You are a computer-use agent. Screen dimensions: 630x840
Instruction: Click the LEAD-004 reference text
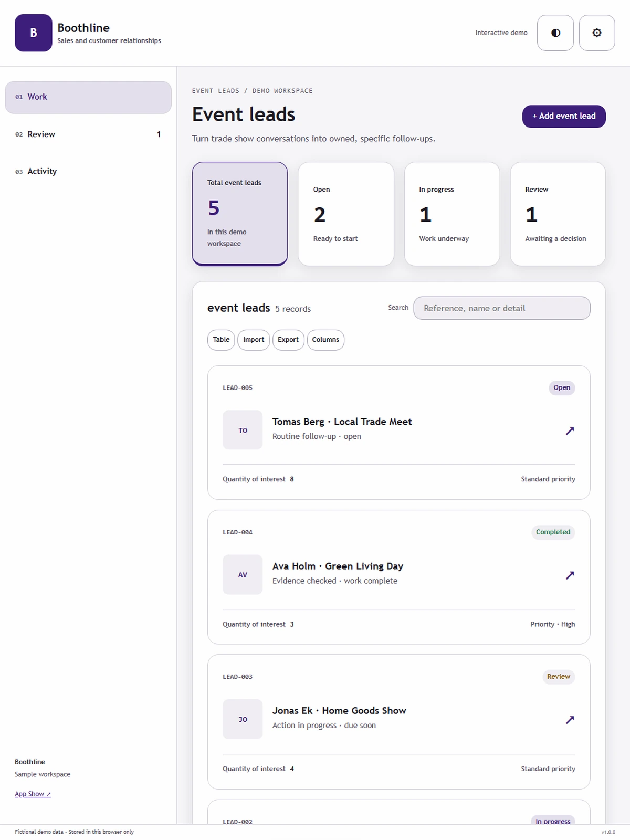237,532
